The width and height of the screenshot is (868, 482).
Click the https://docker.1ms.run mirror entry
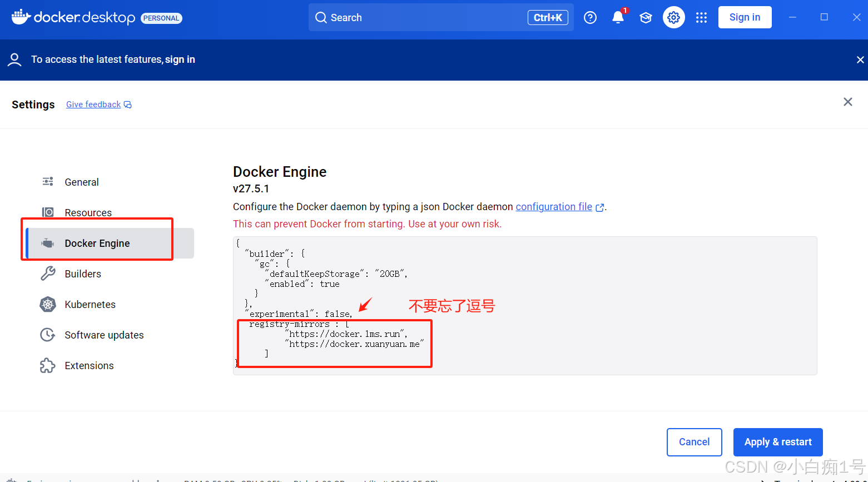(x=346, y=334)
